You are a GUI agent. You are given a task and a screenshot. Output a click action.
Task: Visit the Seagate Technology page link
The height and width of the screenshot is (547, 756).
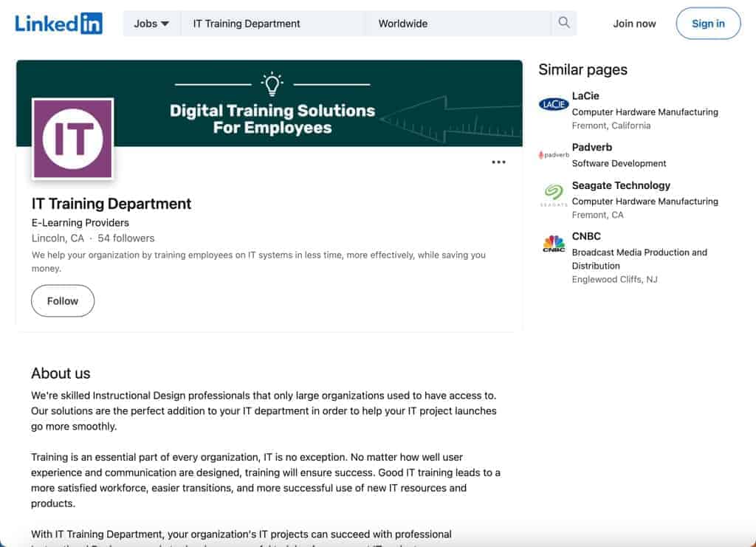click(x=621, y=185)
